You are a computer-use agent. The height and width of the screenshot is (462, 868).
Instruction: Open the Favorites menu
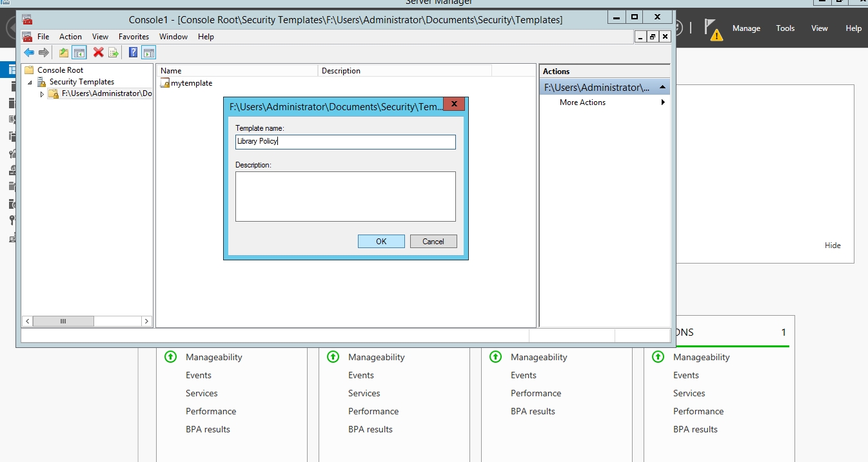133,37
